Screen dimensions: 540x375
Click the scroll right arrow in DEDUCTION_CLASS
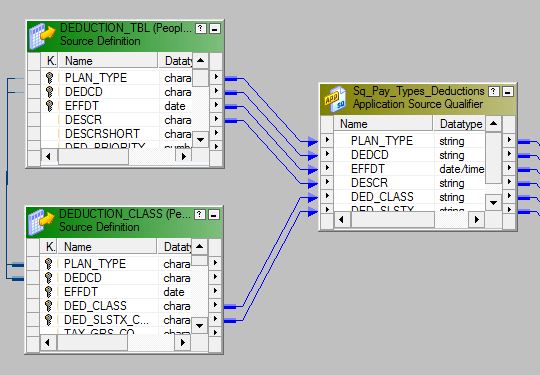(x=183, y=342)
